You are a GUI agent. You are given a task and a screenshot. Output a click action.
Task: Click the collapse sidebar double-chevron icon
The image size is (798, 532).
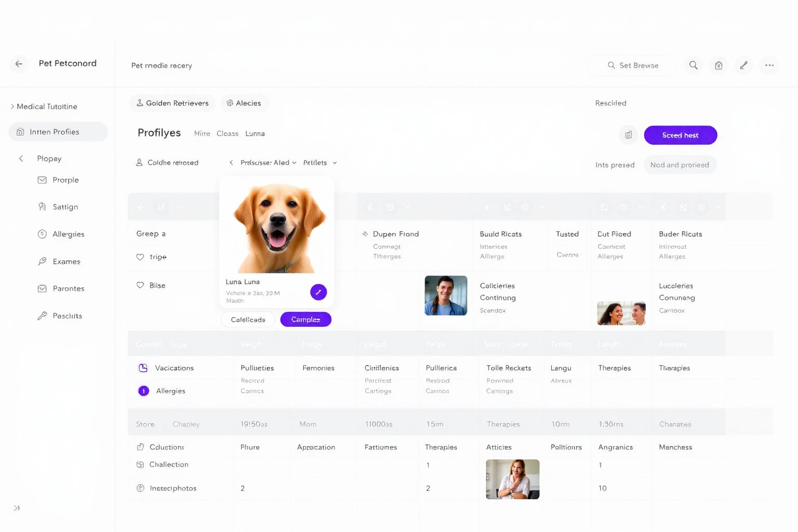tap(17, 508)
